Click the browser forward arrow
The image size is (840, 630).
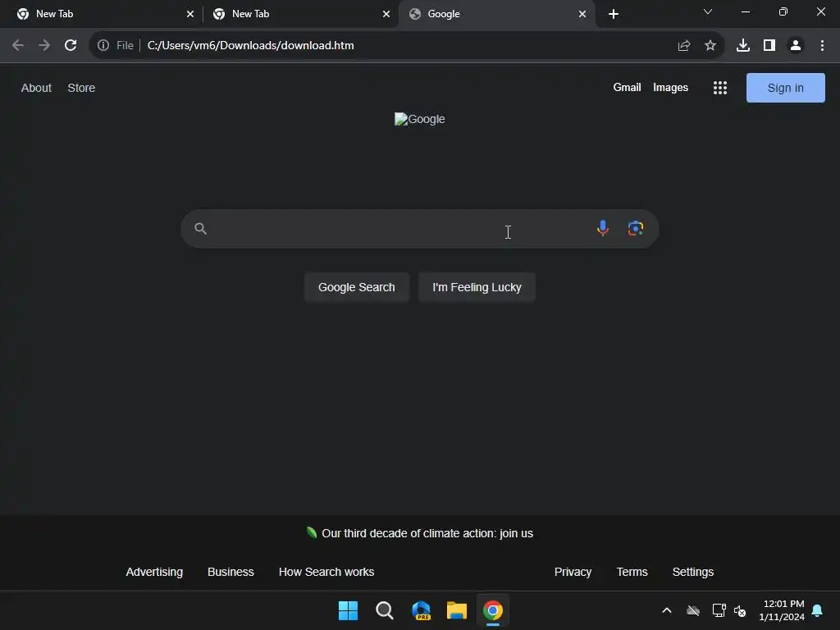pyautogui.click(x=44, y=46)
